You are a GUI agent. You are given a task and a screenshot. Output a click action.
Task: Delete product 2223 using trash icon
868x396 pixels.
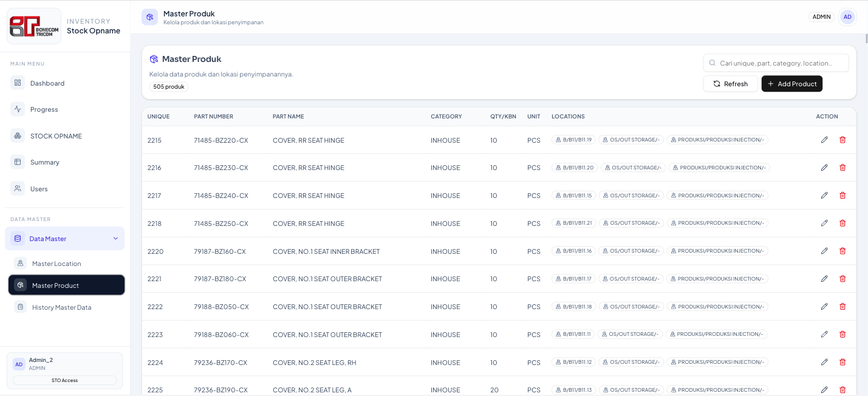click(842, 334)
